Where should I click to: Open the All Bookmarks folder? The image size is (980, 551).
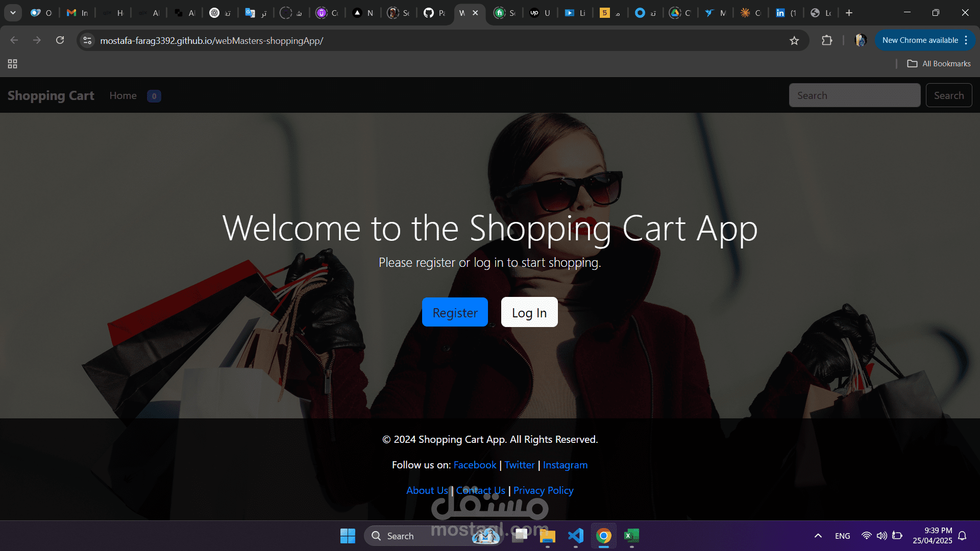pos(939,64)
